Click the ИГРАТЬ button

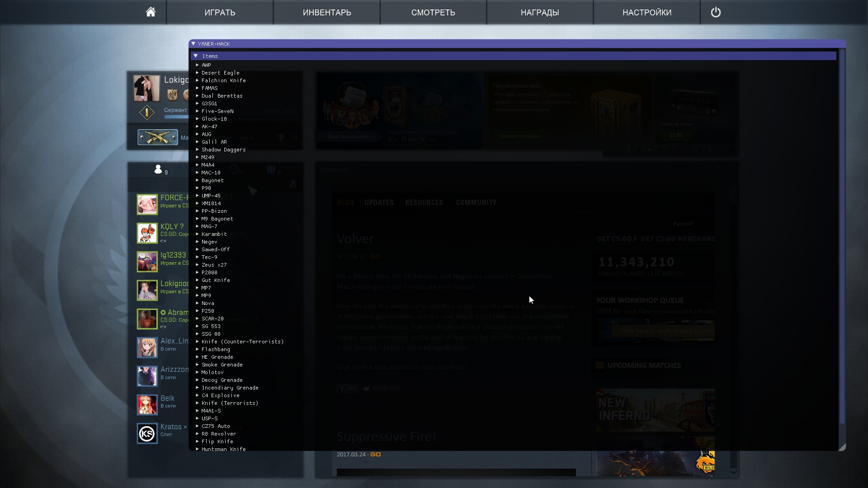click(220, 12)
